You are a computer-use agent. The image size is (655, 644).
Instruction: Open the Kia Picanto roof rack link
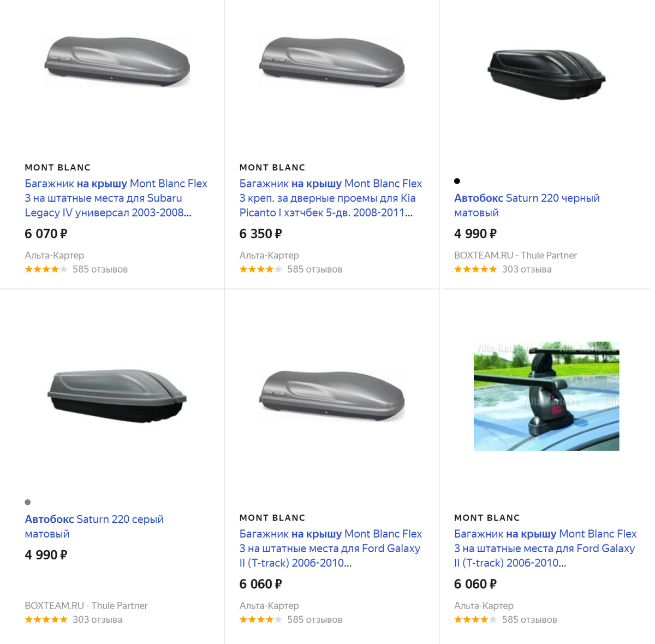click(330, 198)
